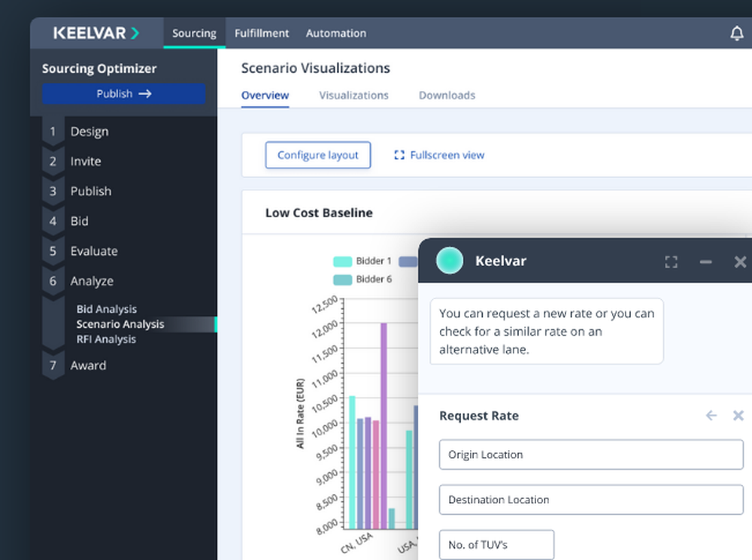The image size is (752, 560).
Task: Click the Bidder 6 legend swatch
Action: (342, 280)
